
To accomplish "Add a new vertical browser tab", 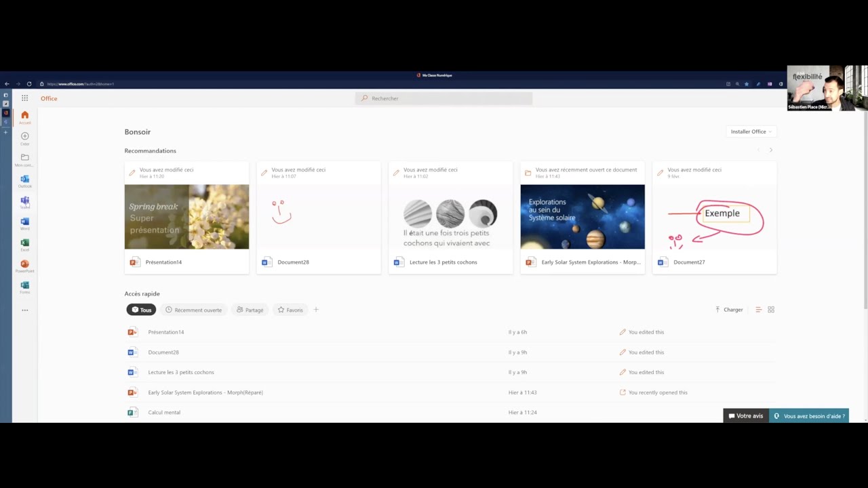I will point(5,132).
